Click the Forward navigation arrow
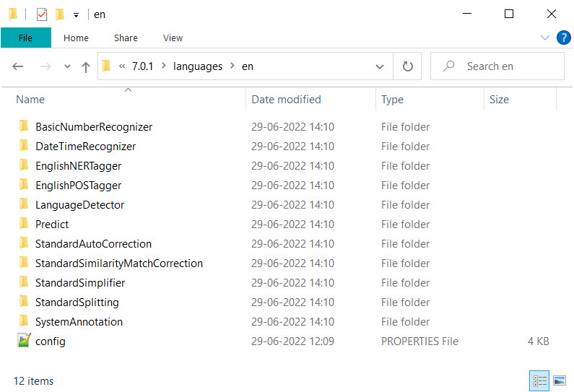 coord(45,66)
